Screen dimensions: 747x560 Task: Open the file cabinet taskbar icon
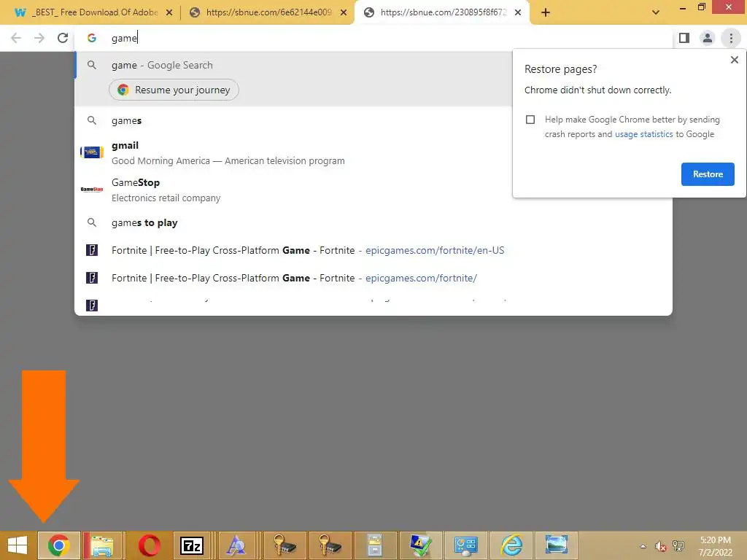coord(375,545)
